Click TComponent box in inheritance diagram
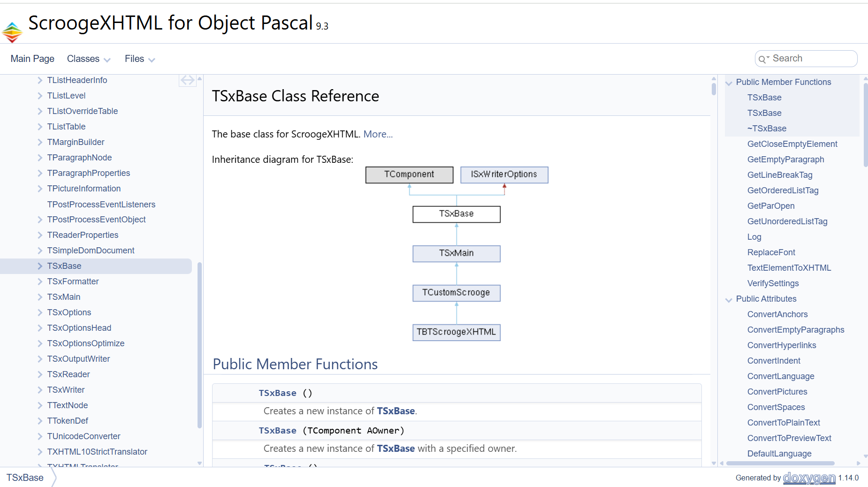 click(409, 175)
